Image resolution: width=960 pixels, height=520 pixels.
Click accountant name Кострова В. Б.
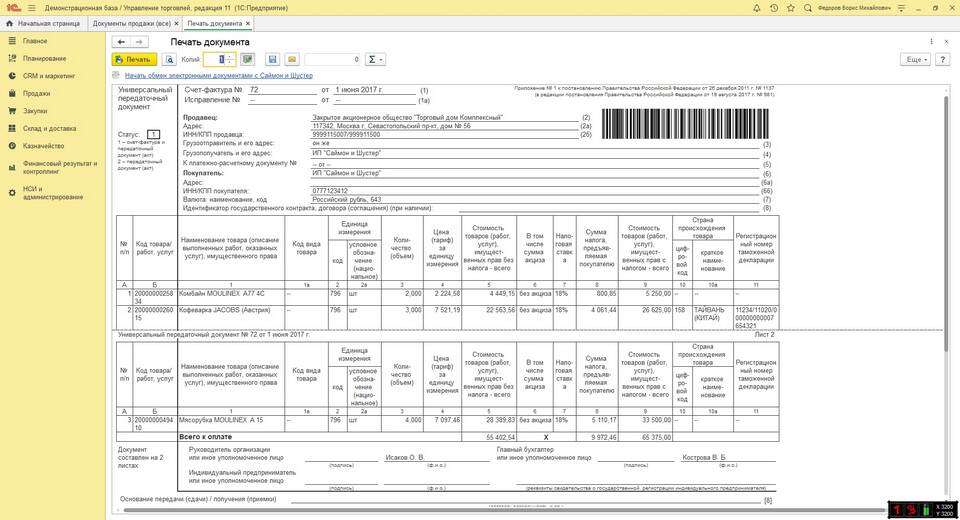point(703,458)
